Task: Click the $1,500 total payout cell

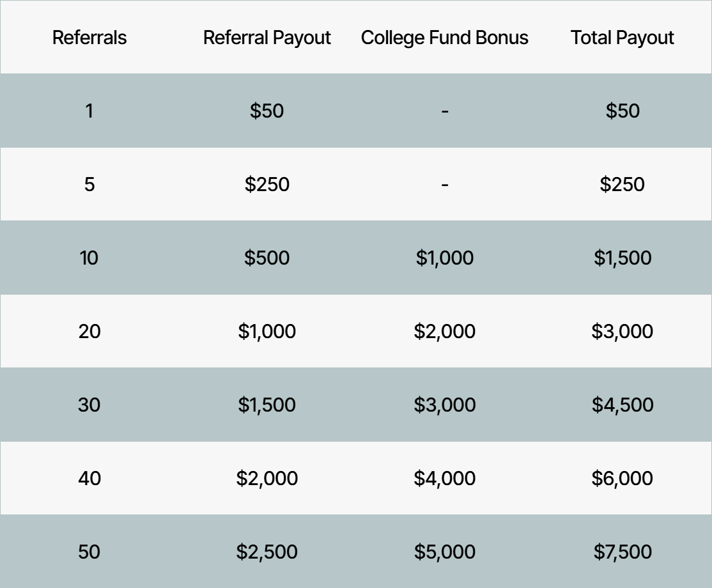Action: tap(623, 258)
